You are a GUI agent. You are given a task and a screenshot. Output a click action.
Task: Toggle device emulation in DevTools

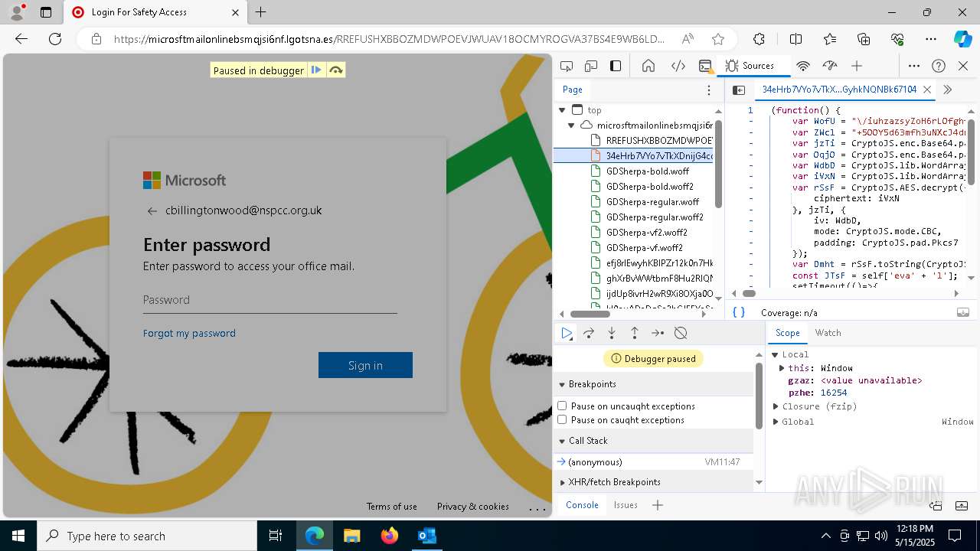(591, 66)
